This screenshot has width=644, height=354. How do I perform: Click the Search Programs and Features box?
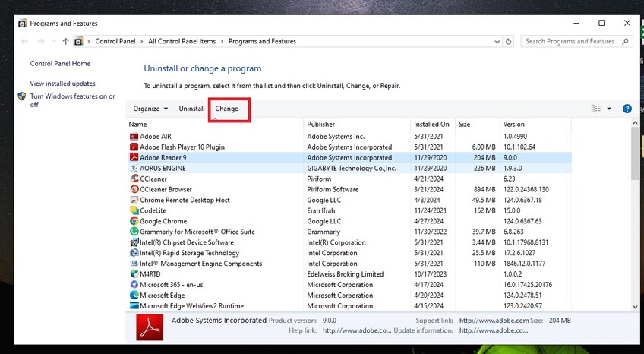click(x=570, y=41)
